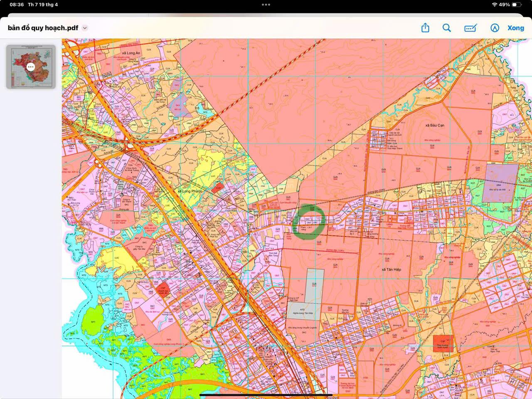Tap the Wi-Fi icon in the status bar
The width and height of the screenshot is (532, 399).
pyautogui.click(x=494, y=5)
